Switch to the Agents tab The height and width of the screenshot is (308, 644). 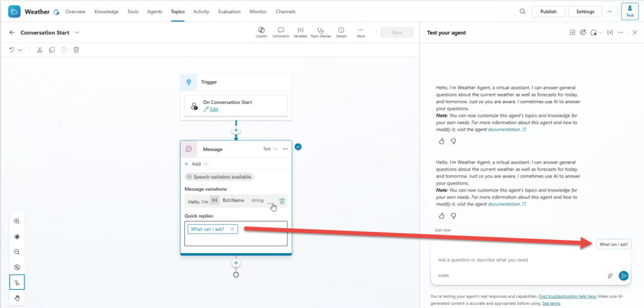155,11
